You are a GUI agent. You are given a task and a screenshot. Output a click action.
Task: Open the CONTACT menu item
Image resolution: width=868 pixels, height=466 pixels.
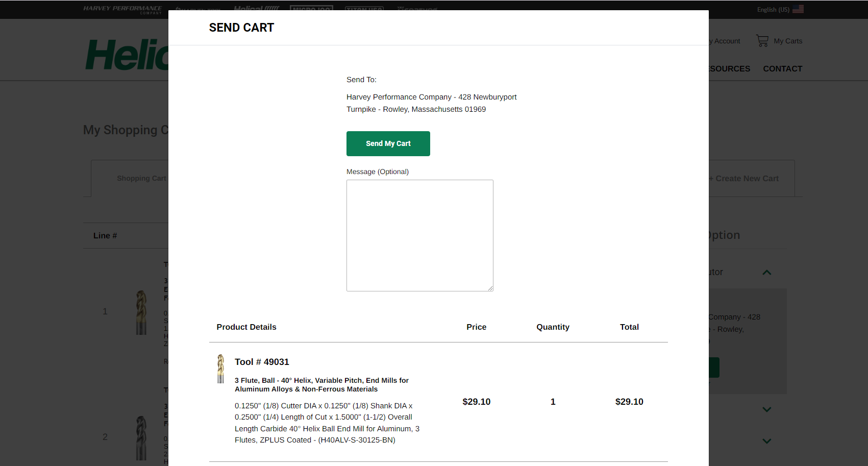pyautogui.click(x=782, y=69)
